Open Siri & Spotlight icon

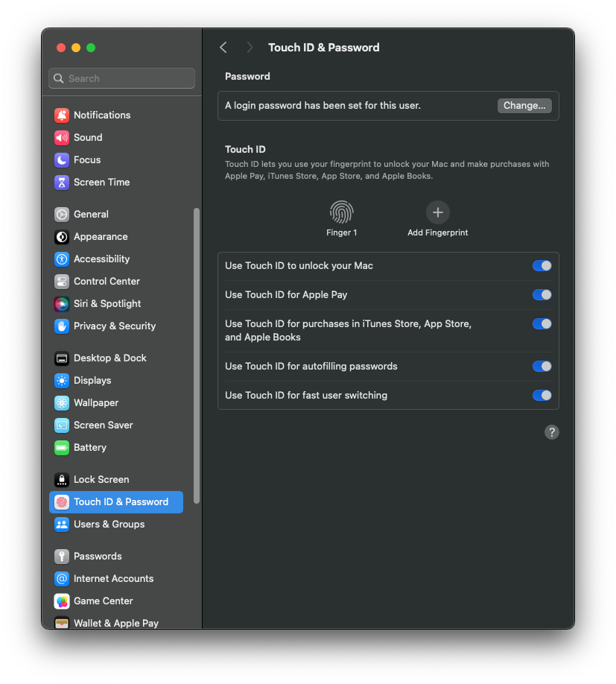(x=62, y=303)
